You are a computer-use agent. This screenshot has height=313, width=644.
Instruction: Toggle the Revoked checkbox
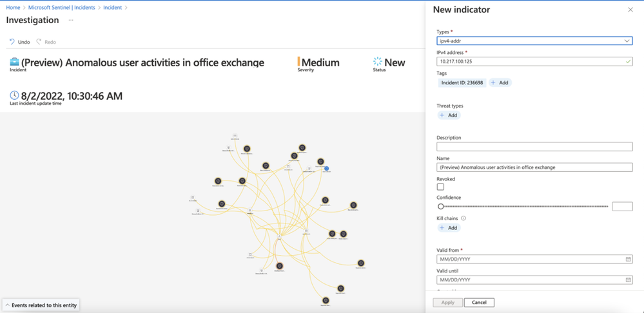440,187
